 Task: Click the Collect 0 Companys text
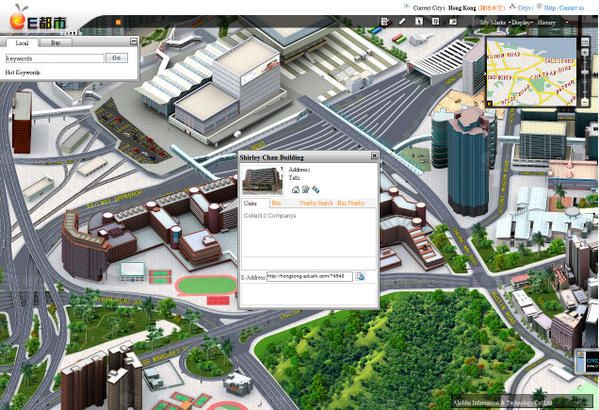pyautogui.click(x=270, y=216)
